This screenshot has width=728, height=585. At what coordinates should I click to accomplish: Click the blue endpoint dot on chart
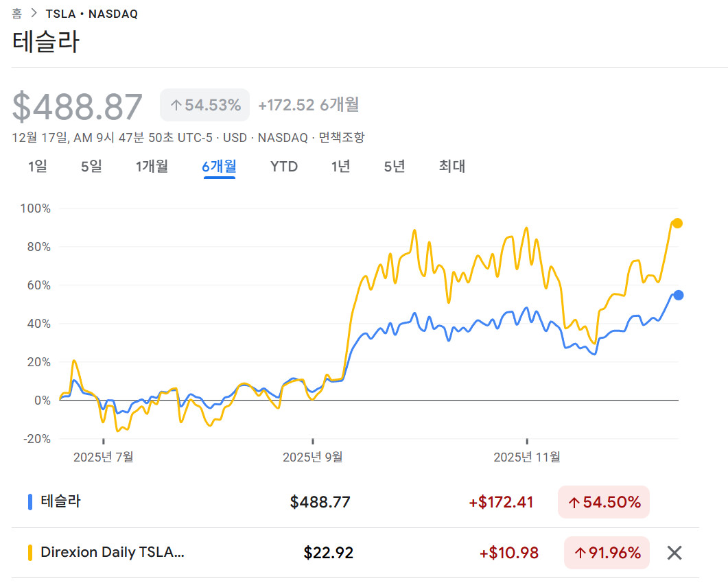click(678, 295)
